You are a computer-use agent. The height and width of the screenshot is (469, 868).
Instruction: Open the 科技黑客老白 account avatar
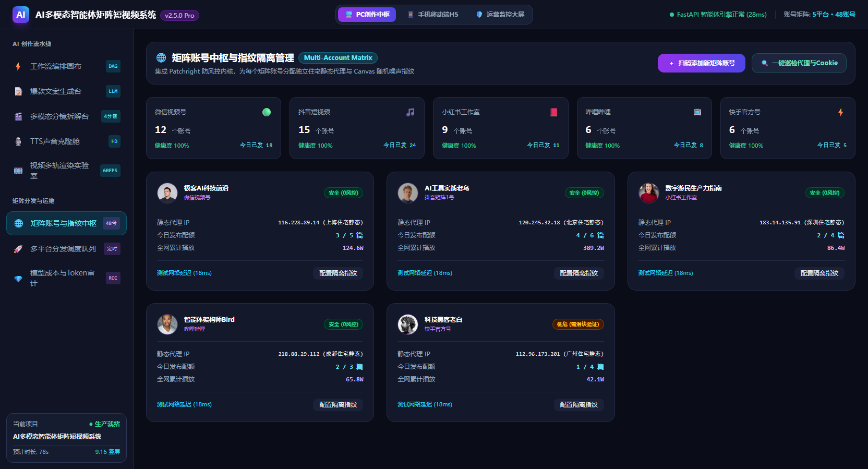point(408,324)
